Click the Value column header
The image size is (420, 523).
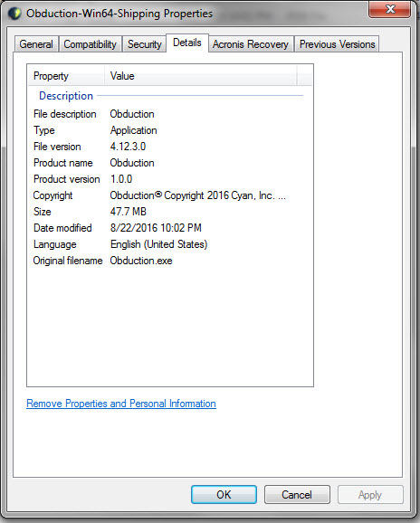pyautogui.click(x=200, y=76)
